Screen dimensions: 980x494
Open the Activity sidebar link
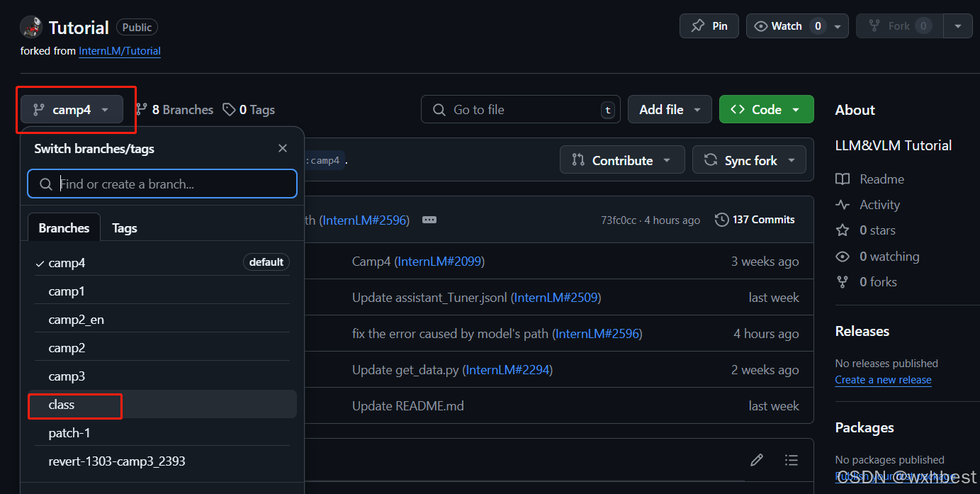[x=868, y=205]
